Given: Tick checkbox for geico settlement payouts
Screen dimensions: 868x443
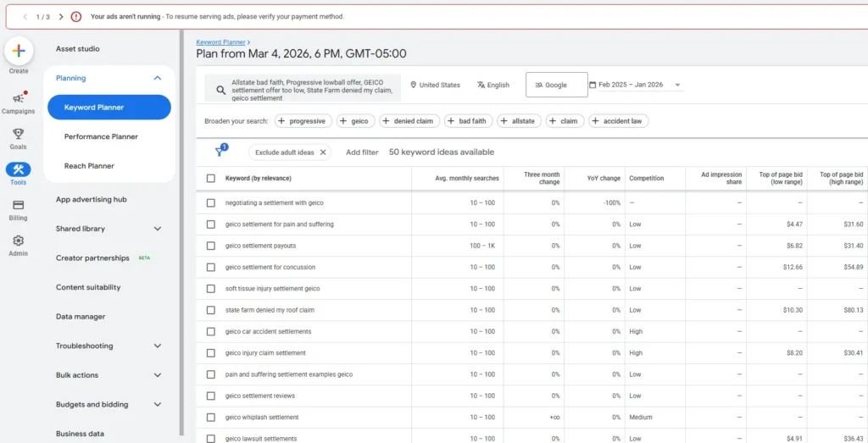Looking at the screenshot, I should (211, 246).
